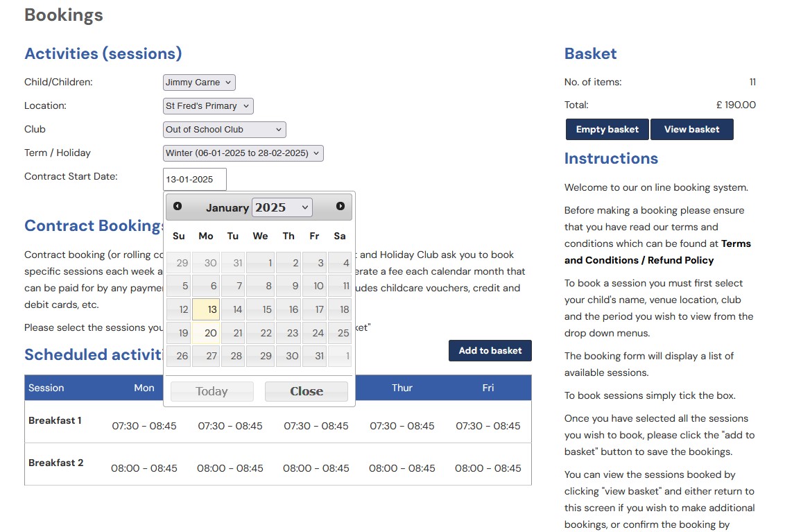Screen dimensions: 785x532
Task: Go to next month in date picker
Action: [340, 207]
